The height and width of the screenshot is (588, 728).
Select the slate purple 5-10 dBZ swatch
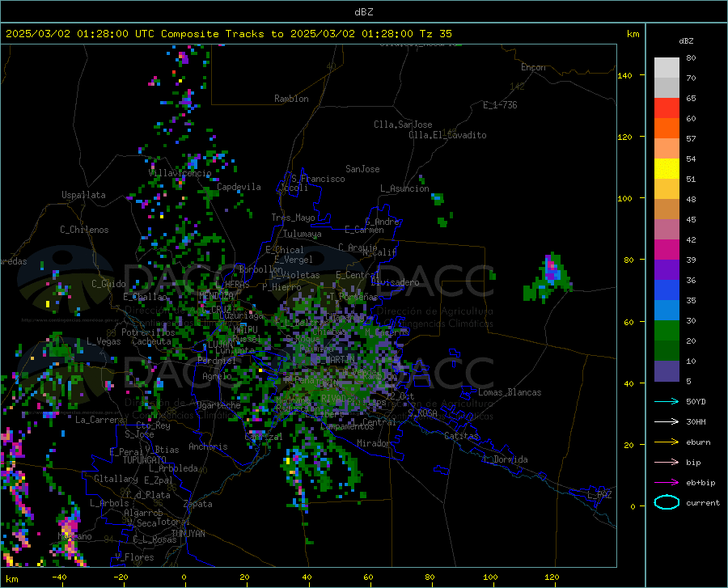coord(667,371)
